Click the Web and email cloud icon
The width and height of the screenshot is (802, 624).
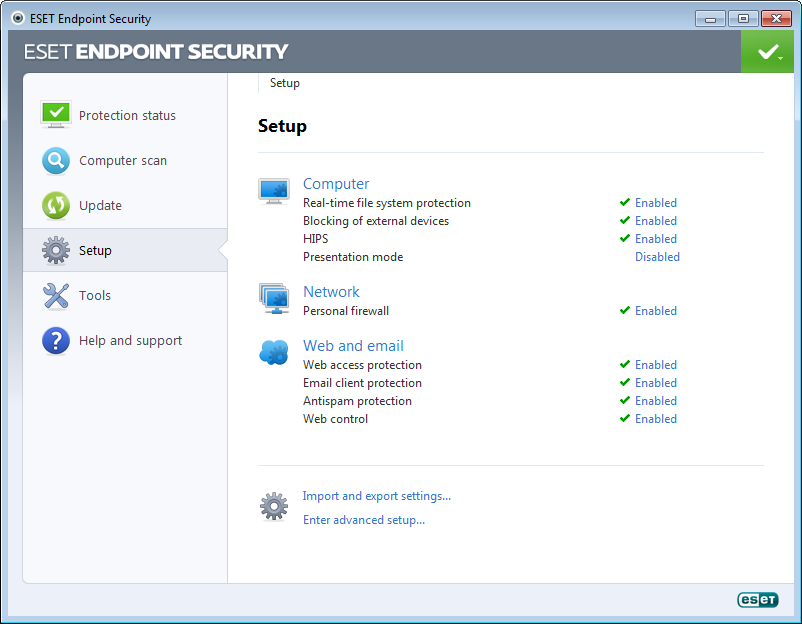tap(274, 352)
